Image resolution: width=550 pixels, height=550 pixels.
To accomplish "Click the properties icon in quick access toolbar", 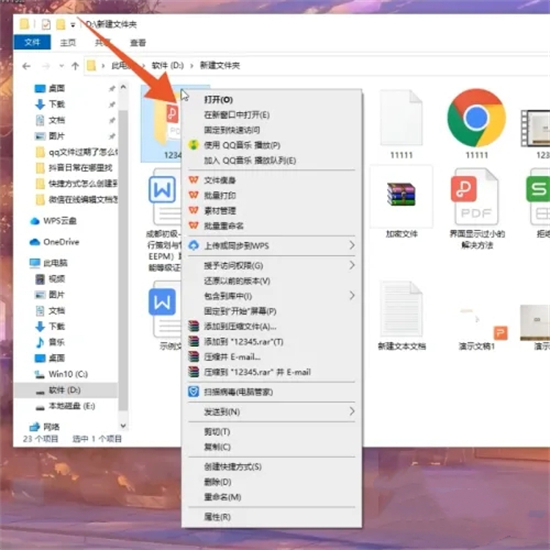I will coord(46,25).
